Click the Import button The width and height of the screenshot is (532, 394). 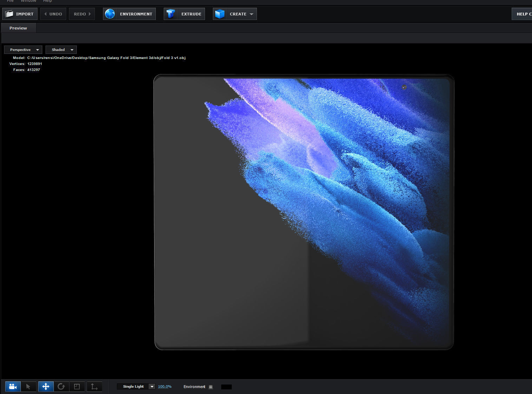tap(20, 14)
